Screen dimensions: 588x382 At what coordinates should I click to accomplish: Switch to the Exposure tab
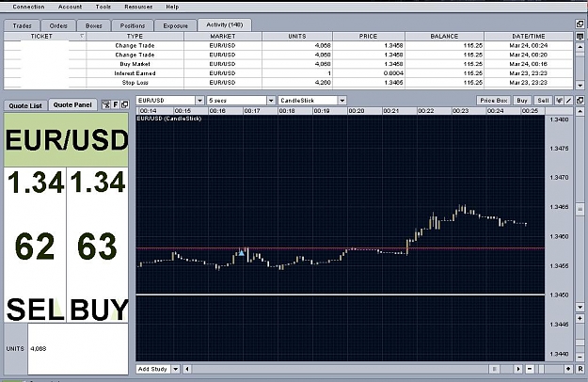point(176,25)
